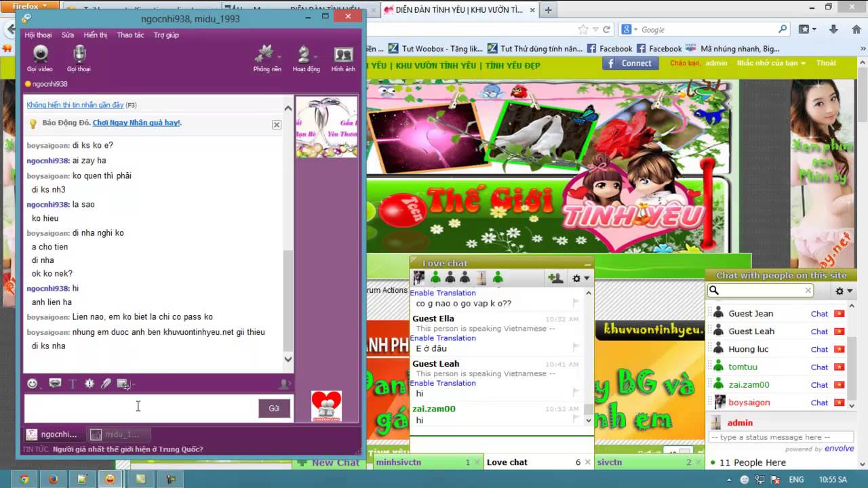The height and width of the screenshot is (488, 868).
Task: Open the Firefox menu button dropdown
Action: click(28, 5)
